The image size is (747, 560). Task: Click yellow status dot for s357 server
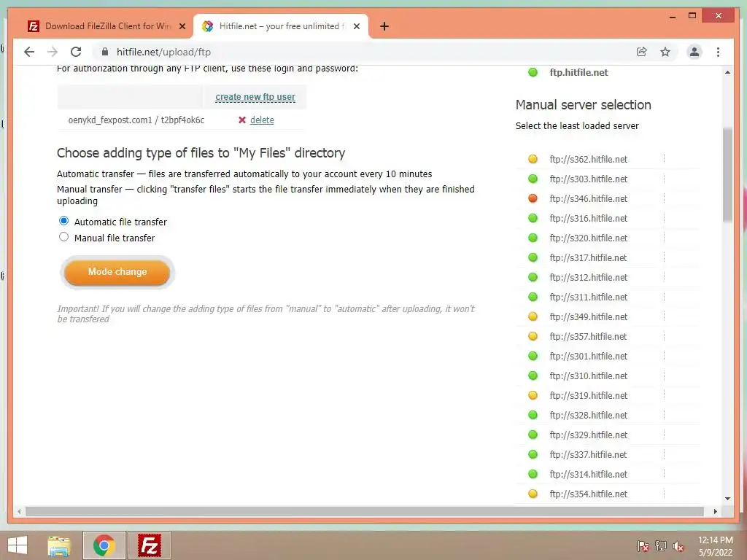(533, 336)
